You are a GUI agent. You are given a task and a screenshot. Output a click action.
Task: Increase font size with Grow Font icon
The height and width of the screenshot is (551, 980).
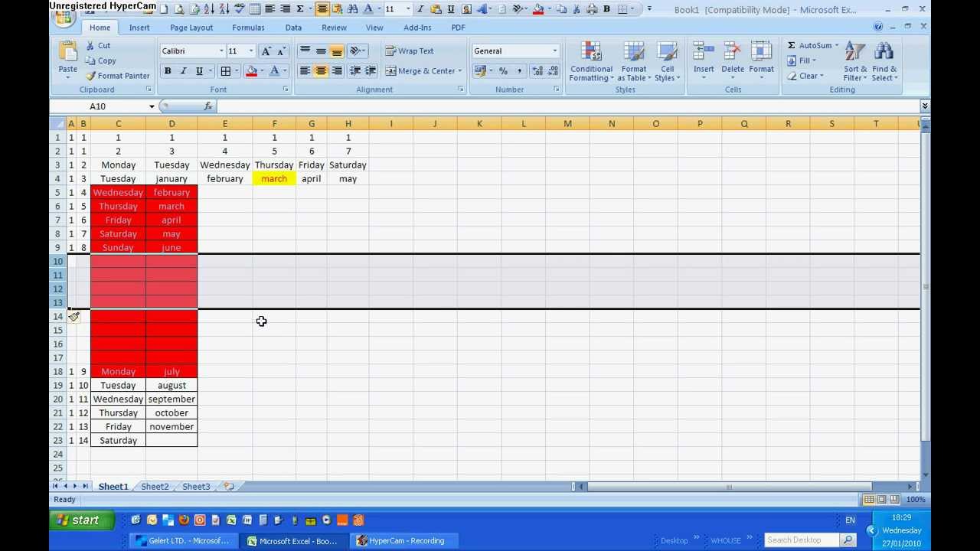(x=266, y=51)
